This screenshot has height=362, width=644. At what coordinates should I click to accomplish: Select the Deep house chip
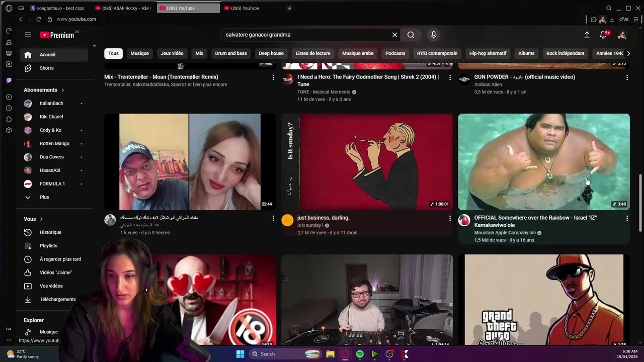271,53
